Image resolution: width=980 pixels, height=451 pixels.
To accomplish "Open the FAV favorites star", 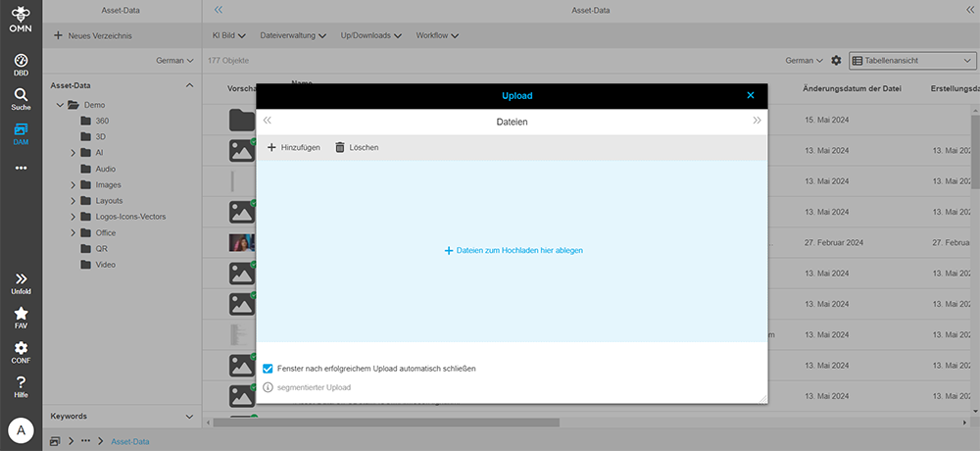I will (x=21, y=319).
